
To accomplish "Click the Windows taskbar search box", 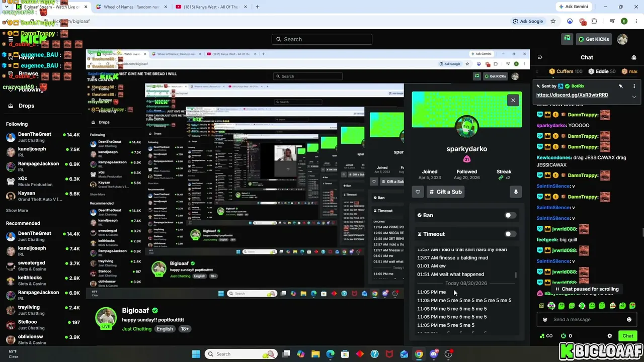I will click(x=241, y=354).
